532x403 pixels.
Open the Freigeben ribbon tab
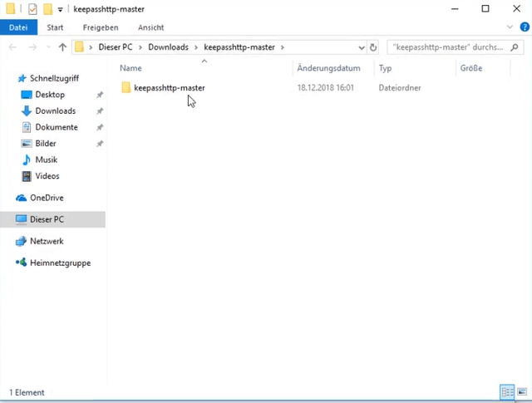(x=101, y=27)
